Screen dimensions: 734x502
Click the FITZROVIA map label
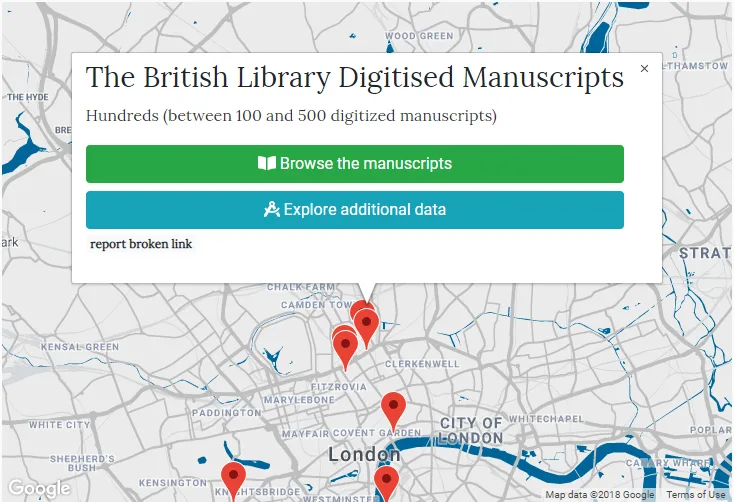(x=339, y=387)
